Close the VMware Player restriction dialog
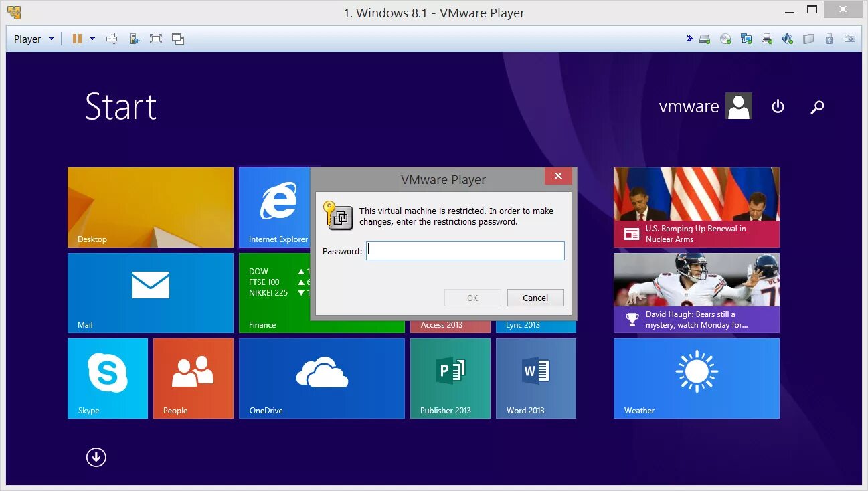 coord(557,176)
